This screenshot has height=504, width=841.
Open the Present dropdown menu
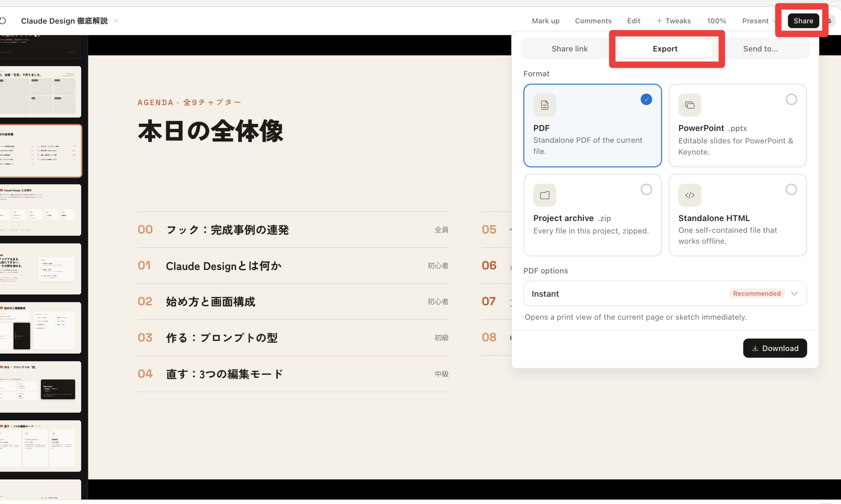[759, 21]
